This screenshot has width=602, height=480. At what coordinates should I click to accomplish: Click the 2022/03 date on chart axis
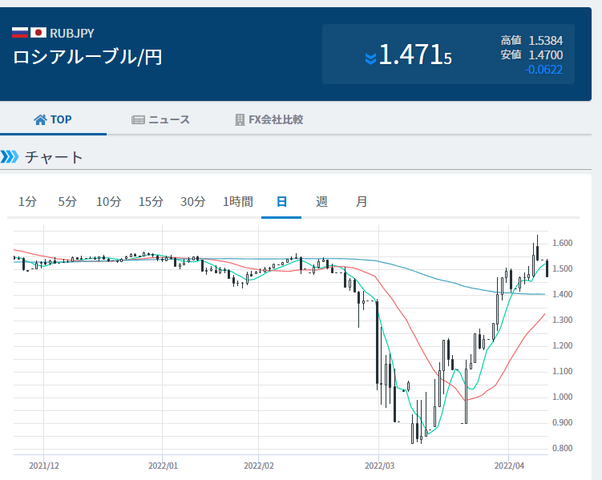tap(382, 466)
